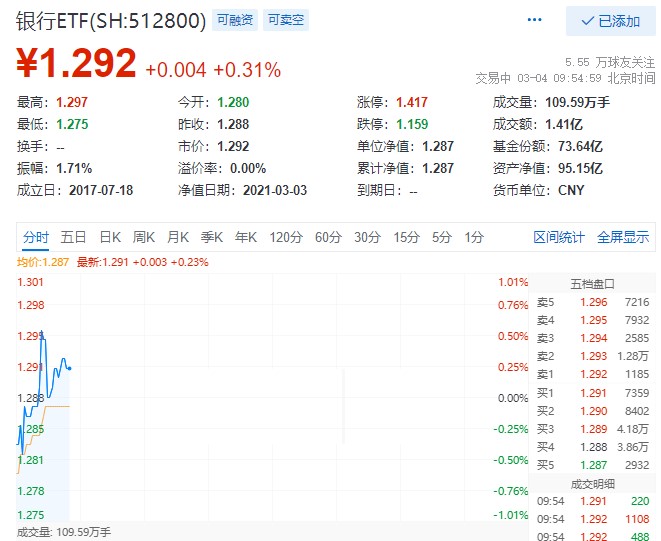The height and width of the screenshot is (541, 661).
Task: Open the 15分 chart tab
Action: click(406, 237)
